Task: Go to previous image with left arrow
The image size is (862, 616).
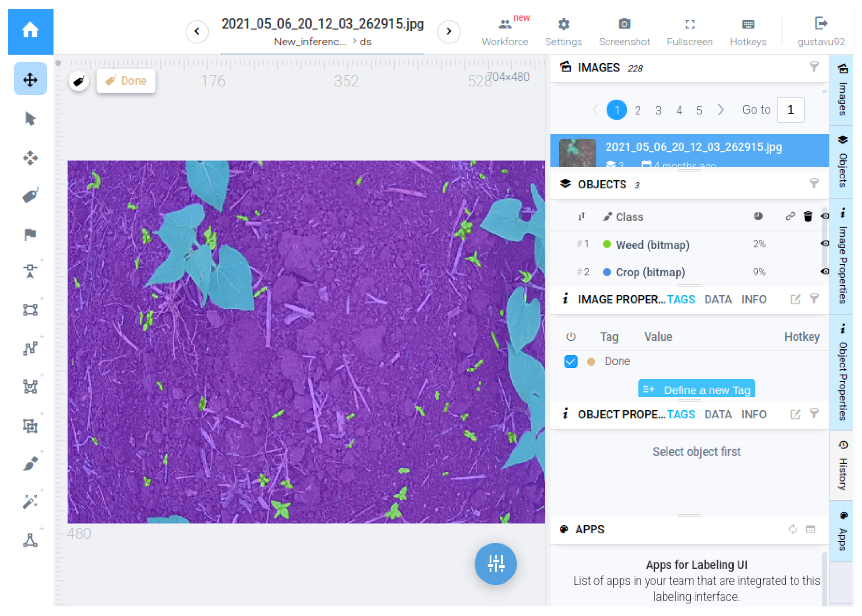Action: coord(197,32)
